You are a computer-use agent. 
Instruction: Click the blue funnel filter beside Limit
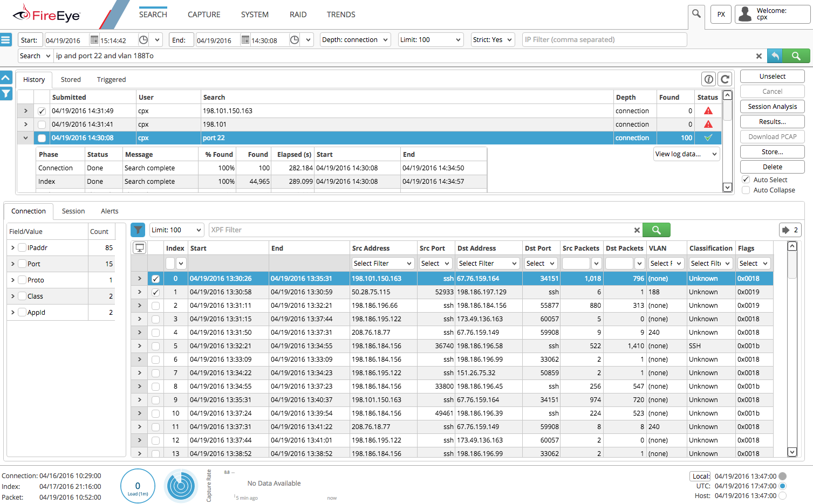(138, 230)
